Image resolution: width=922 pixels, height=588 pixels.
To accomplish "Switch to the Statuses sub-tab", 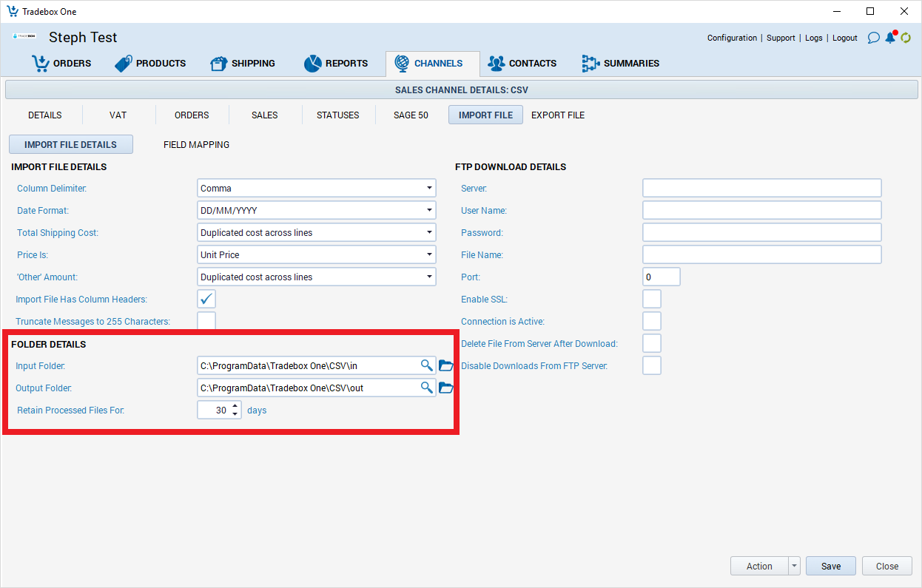I will tap(337, 115).
